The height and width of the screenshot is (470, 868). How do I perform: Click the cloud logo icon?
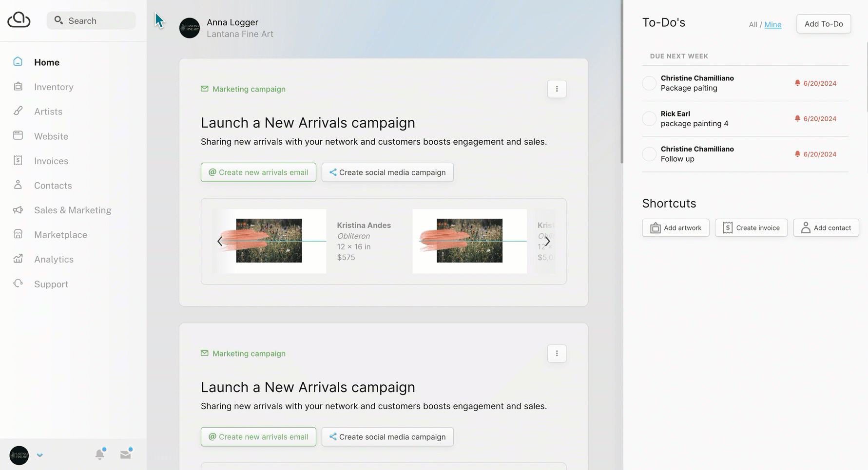click(x=19, y=20)
